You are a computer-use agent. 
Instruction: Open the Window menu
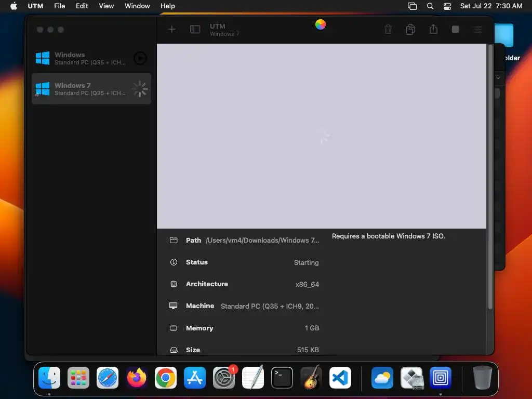coord(137,6)
